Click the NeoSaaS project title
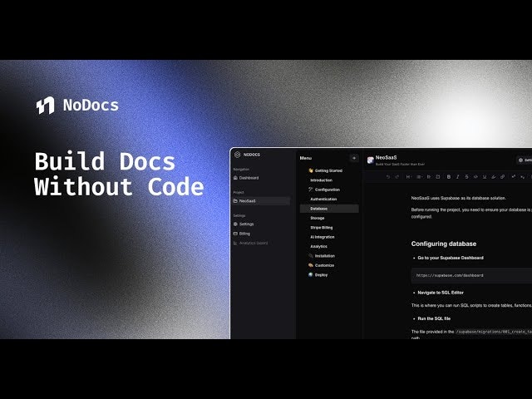Viewport: 532px width, 399px height. click(x=386, y=157)
